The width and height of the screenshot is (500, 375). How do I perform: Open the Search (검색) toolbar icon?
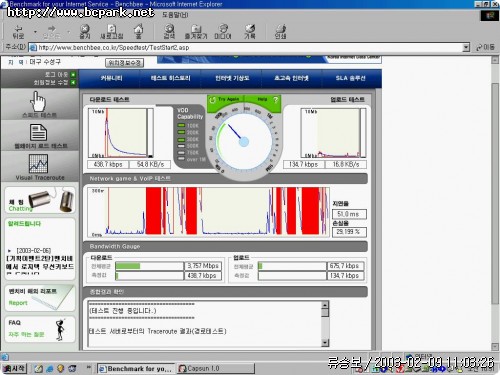click(x=169, y=32)
